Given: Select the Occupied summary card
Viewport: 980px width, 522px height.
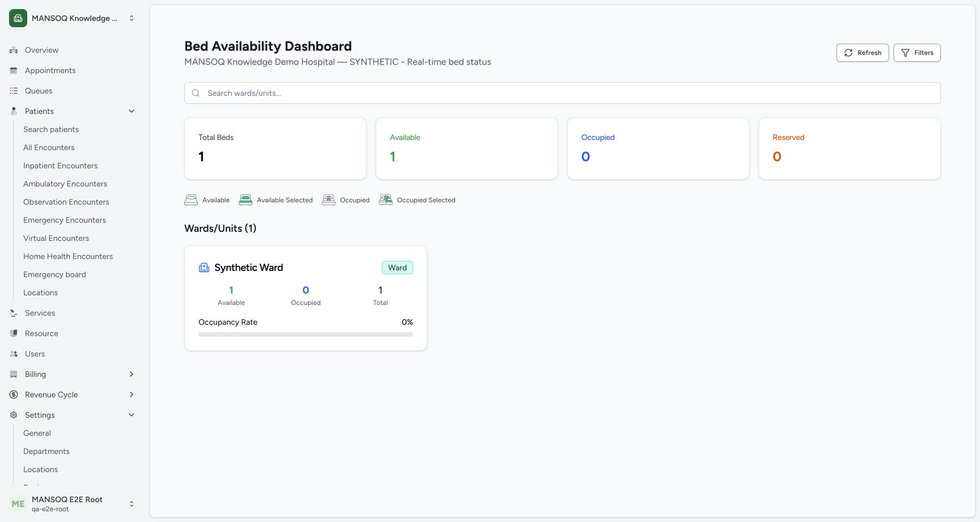Looking at the screenshot, I should [x=658, y=148].
